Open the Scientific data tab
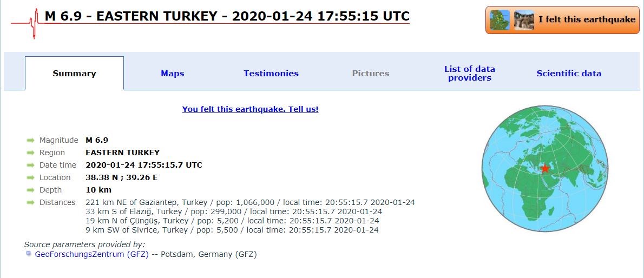644x278 pixels. [569, 74]
